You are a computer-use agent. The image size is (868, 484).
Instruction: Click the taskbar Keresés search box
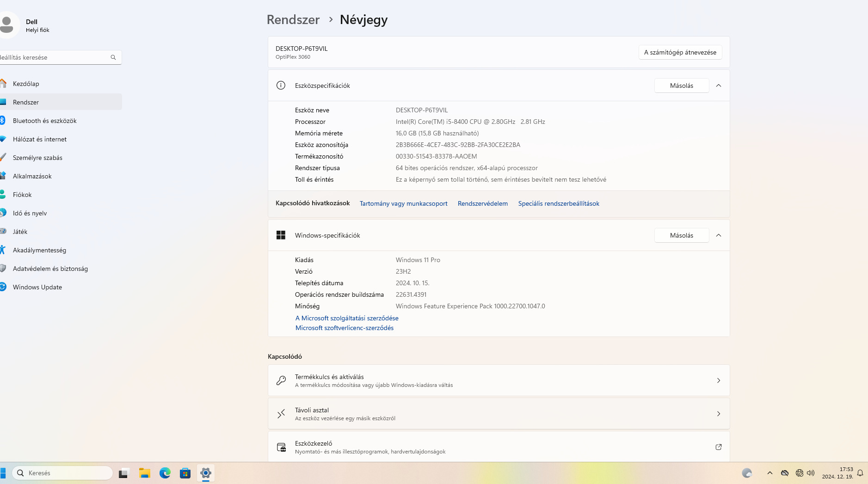pyautogui.click(x=62, y=473)
